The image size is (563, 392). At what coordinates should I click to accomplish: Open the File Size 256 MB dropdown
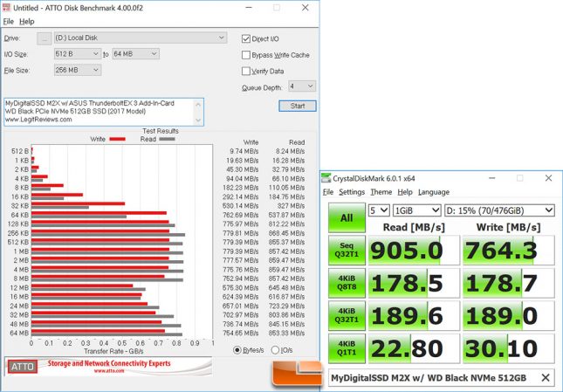77,70
